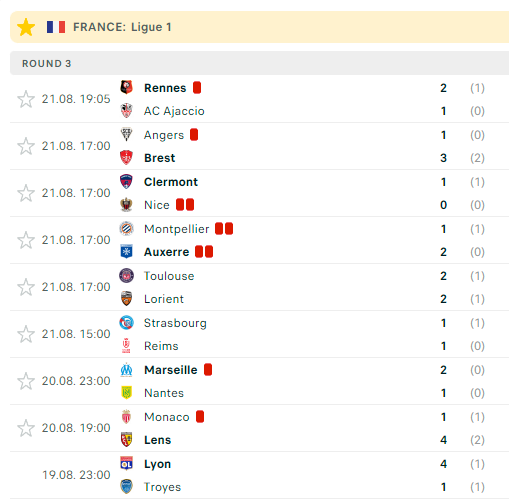Click the Brest club logo
Image resolution: width=509 pixels, height=504 pixels.
(126, 158)
